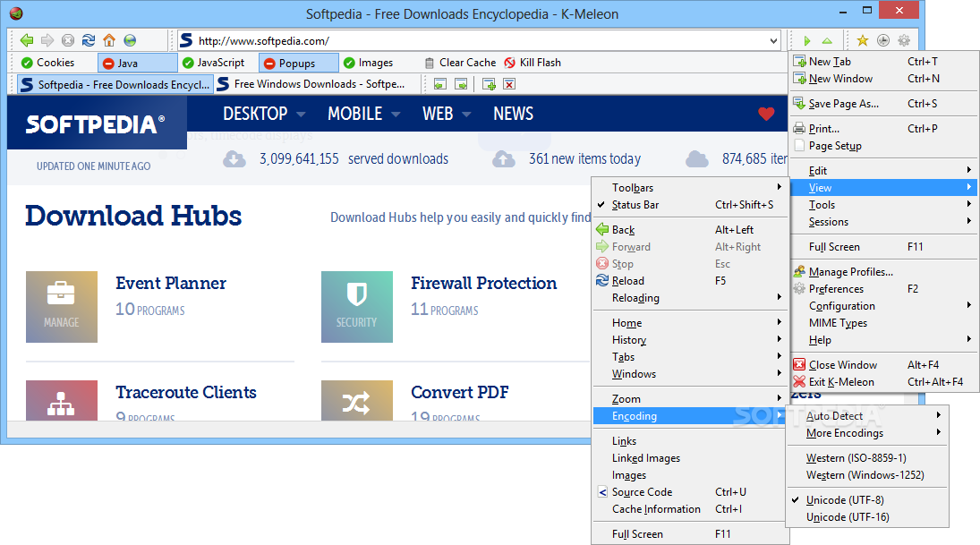
Task: Open Preferences from main menu
Action: pyautogui.click(x=883, y=289)
